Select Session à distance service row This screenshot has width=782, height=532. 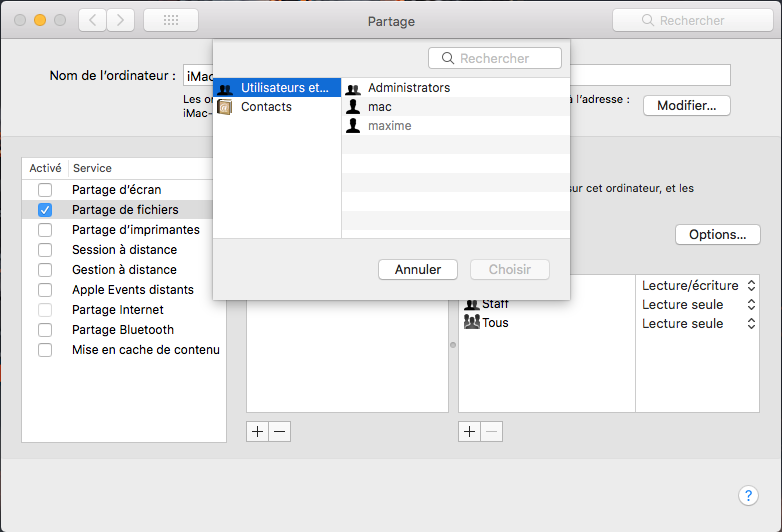(124, 250)
